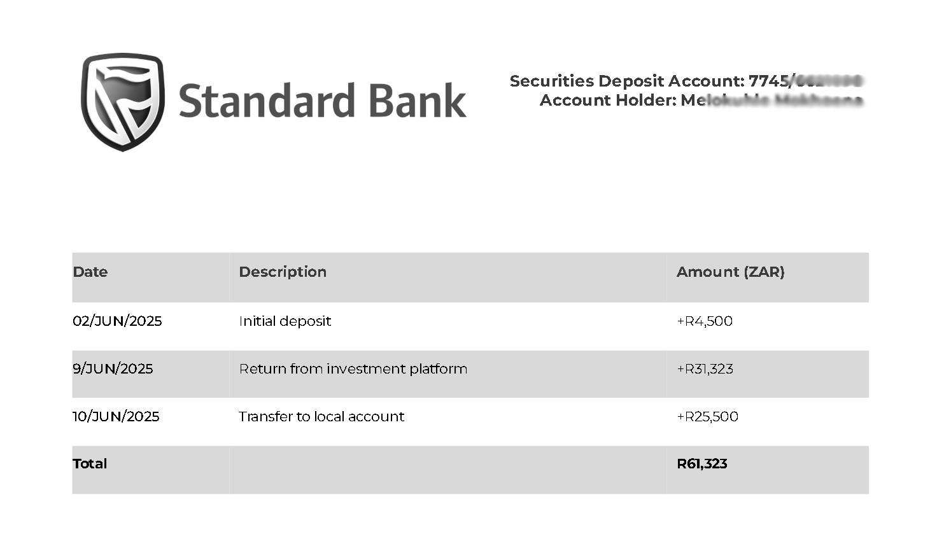Click the Initial deposit description
937x560 pixels.
coord(285,321)
